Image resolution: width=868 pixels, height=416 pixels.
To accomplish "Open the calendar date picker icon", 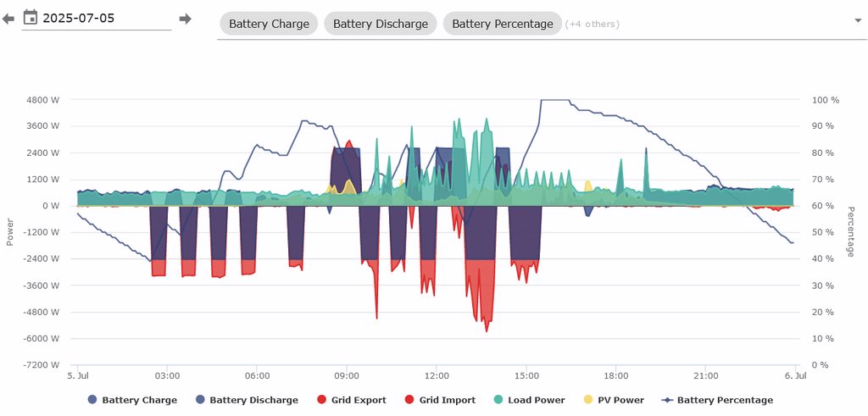I will [31, 18].
